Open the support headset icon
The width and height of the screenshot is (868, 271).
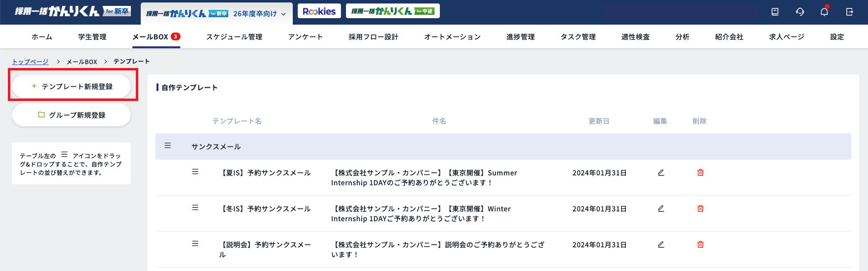[800, 12]
